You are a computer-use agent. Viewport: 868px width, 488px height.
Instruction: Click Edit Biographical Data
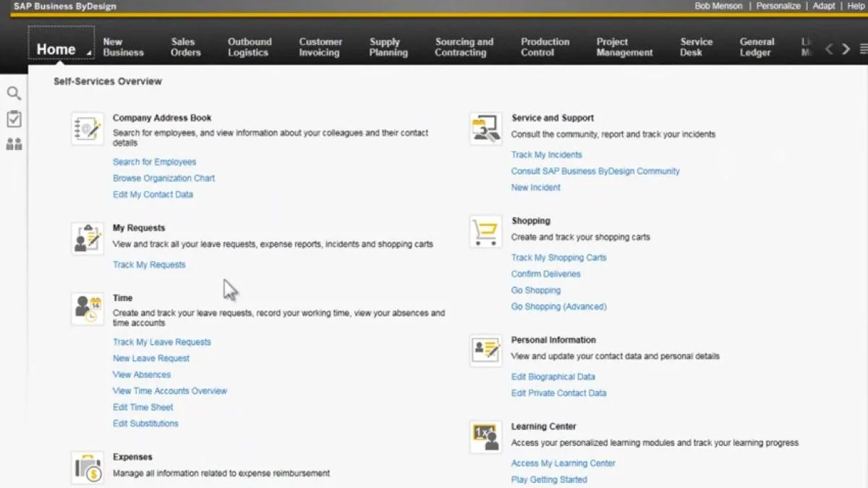point(553,377)
